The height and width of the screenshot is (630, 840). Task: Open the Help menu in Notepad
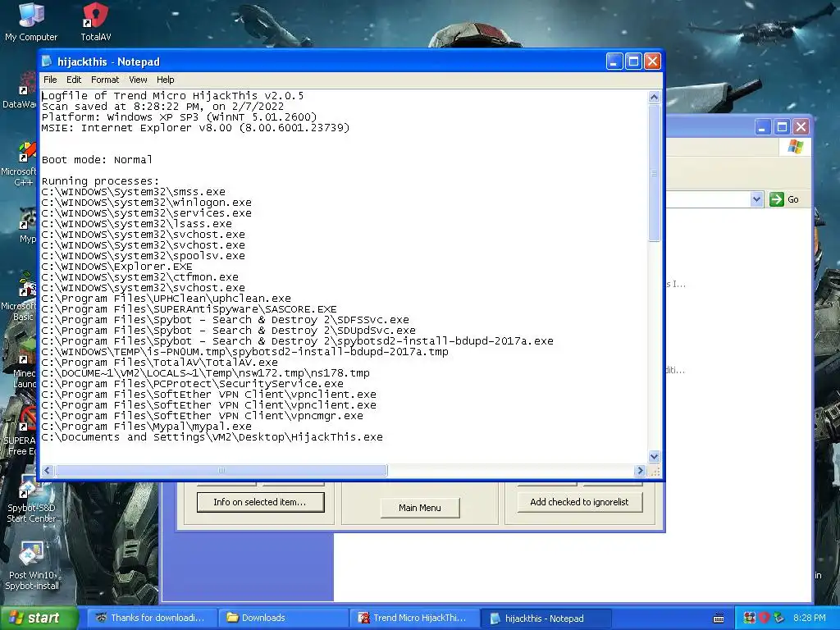(x=166, y=80)
